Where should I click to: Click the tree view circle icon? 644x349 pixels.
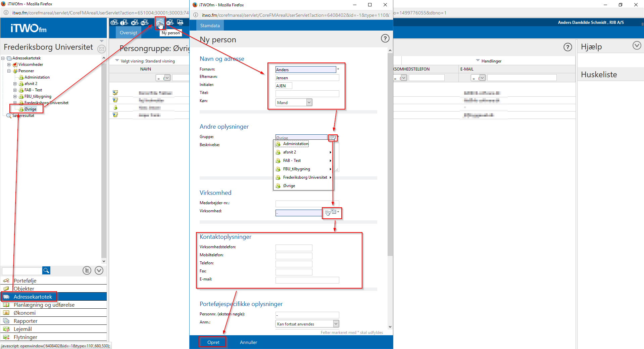click(x=87, y=270)
